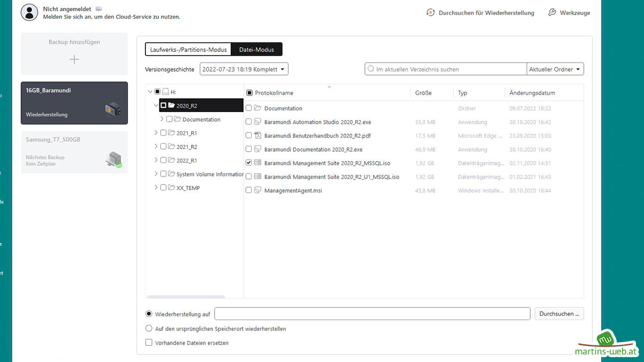Viewport: 644px width, 362px height.
Task: Click the Durchsuchen für Wiederherstellung icon
Action: coord(430,12)
